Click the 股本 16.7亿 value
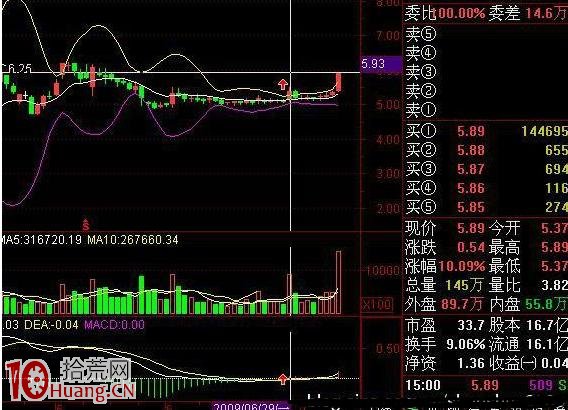 (x=547, y=325)
